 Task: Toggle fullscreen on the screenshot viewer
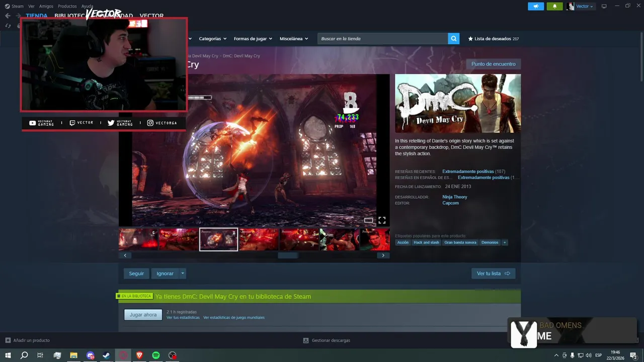(382, 220)
